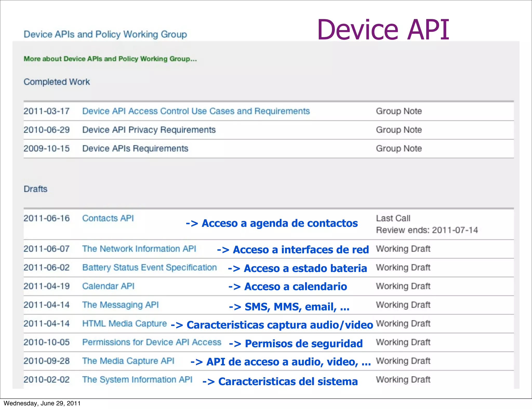Image resolution: width=532 pixels, height=409 pixels.
Task: Select the date 2011-04-19
Action: (x=46, y=286)
